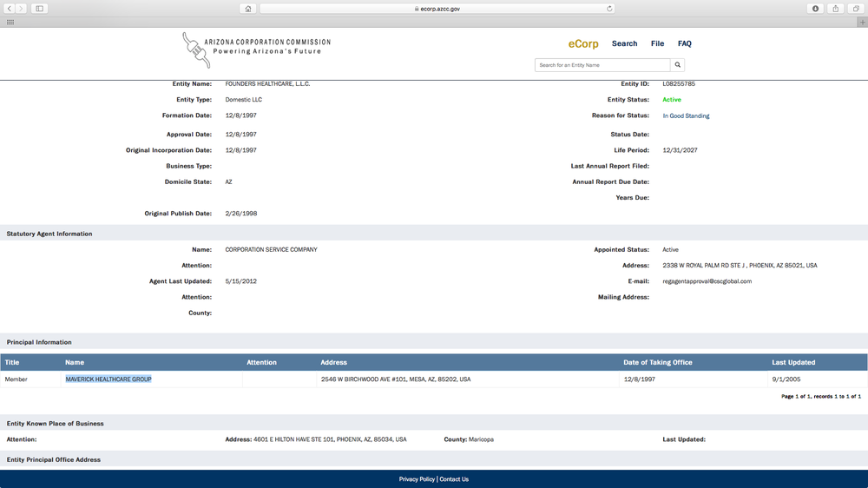
Task: Go back using Safari's back arrow
Action: tap(10, 9)
